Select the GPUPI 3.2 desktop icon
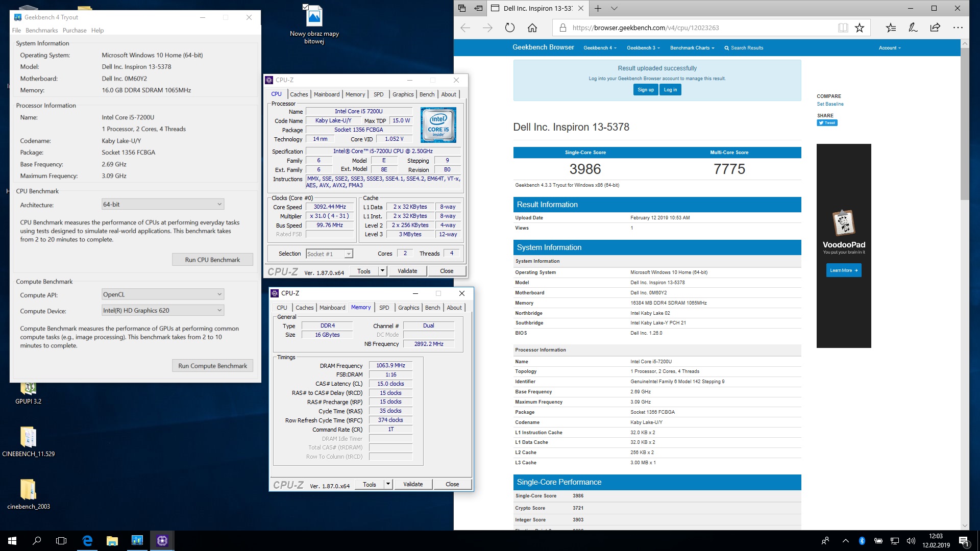The height and width of the screenshot is (551, 980). pyautogui.click(x=29, y=393)
